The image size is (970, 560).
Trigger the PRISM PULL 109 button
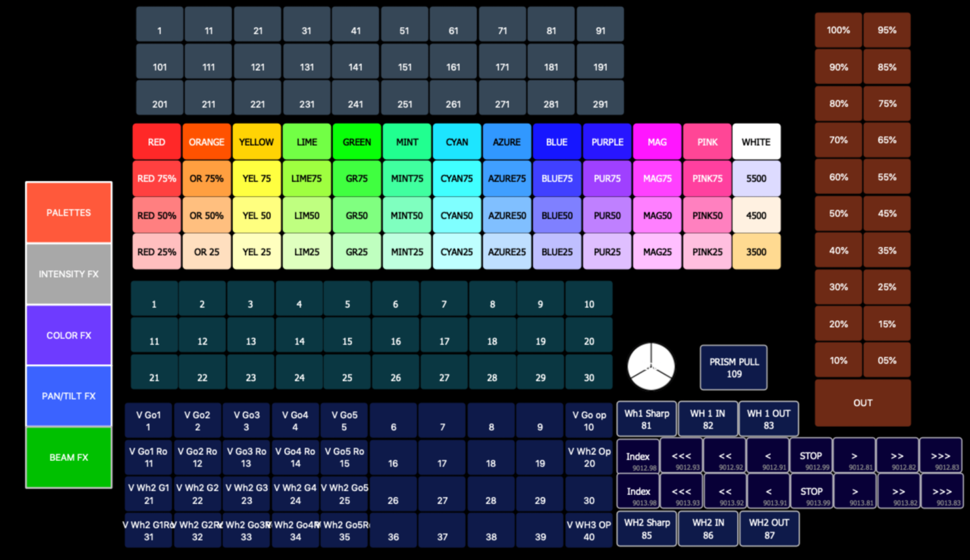coord(733,367)
